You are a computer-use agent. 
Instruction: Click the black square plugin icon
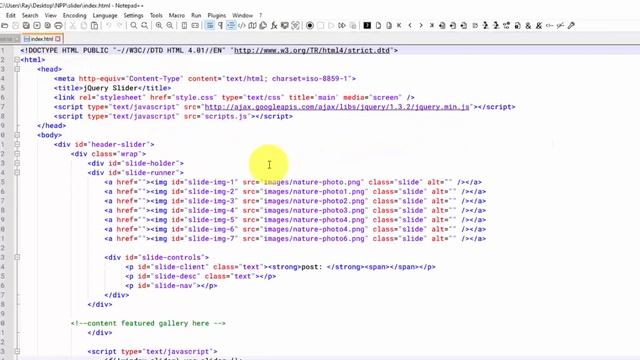367,26
